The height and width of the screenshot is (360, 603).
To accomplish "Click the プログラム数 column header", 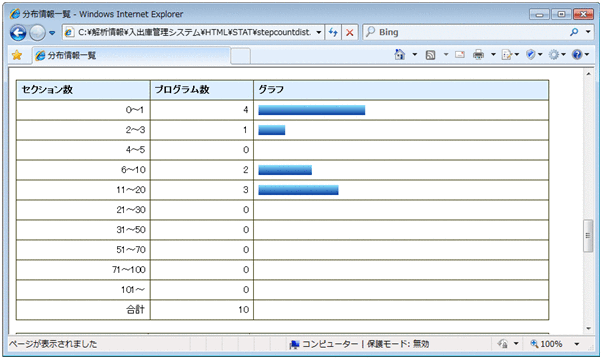I will 202,90.
